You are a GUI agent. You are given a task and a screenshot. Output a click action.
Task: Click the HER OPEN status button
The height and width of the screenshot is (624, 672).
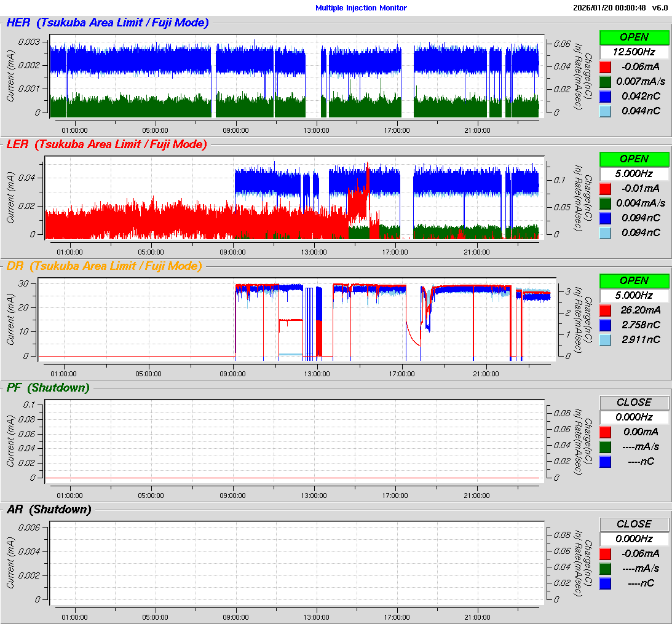click(634, 37)
